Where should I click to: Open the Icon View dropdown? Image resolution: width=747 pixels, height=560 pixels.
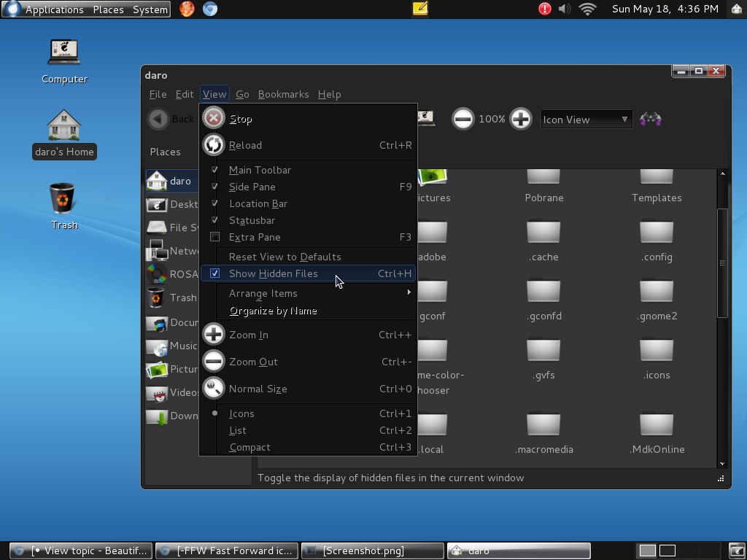586,120
